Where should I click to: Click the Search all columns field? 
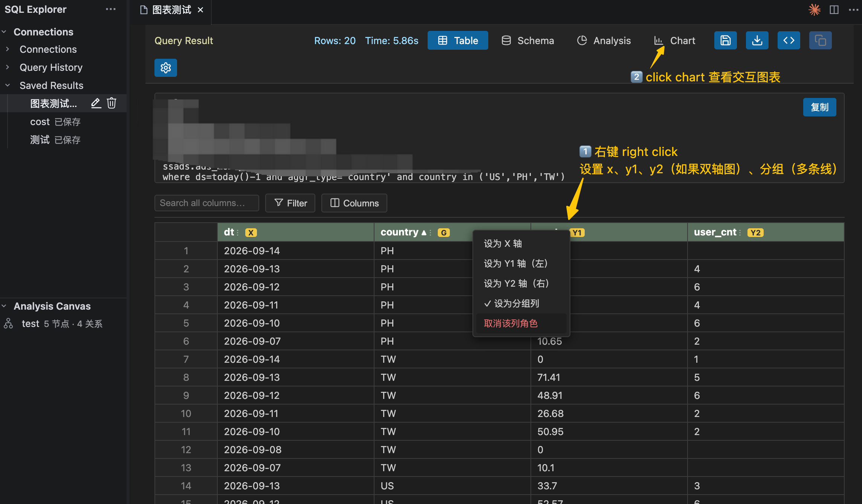pyautogui.click(x=206, y=203)
